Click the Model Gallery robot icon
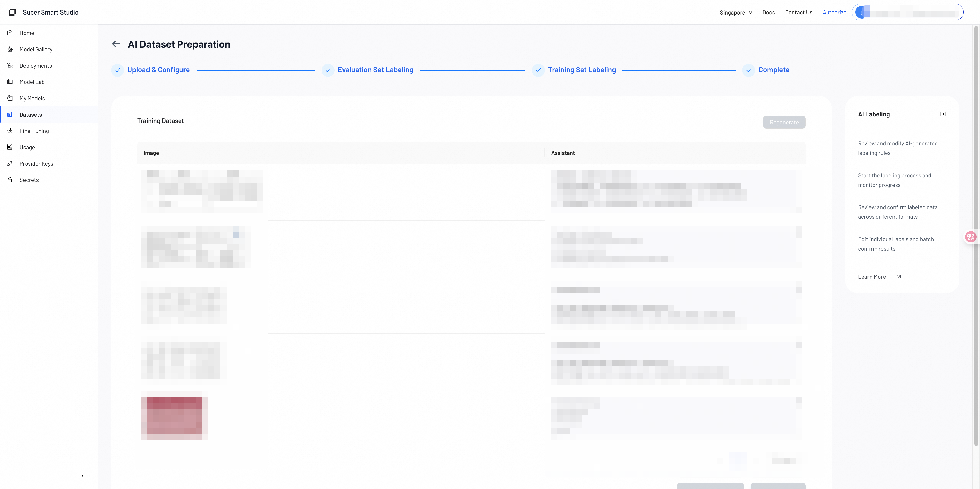 click(x=10, y=49)
